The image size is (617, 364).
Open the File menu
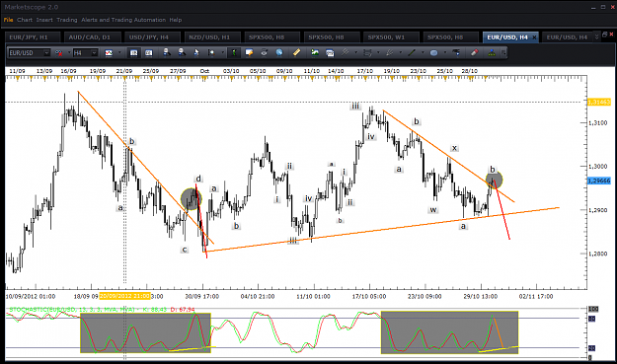[x=8, y=20]
